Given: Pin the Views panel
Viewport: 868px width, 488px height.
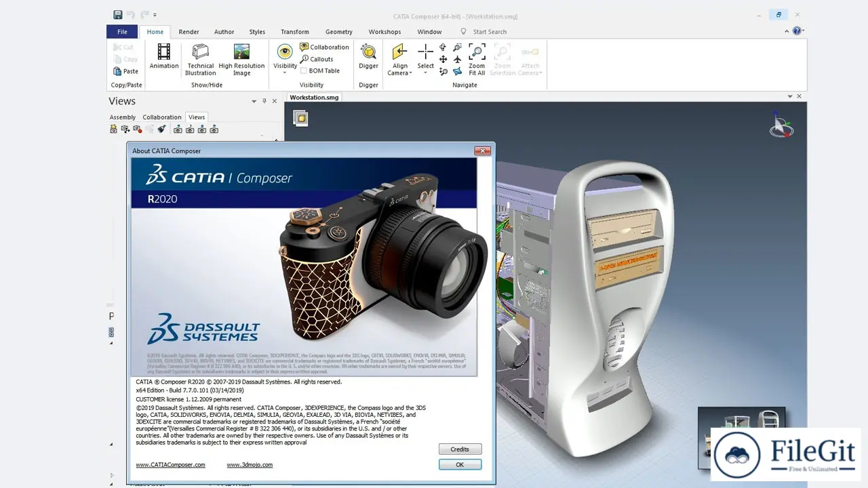Looking at the screenshot, I should click(x=264, y=101).
